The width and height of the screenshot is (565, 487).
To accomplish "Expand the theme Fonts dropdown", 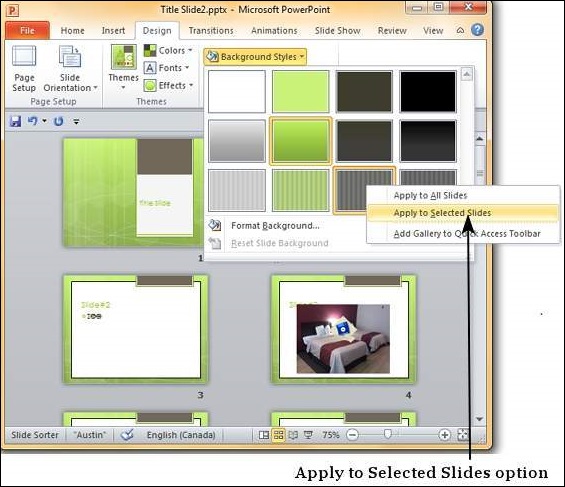I will point(166,68).
